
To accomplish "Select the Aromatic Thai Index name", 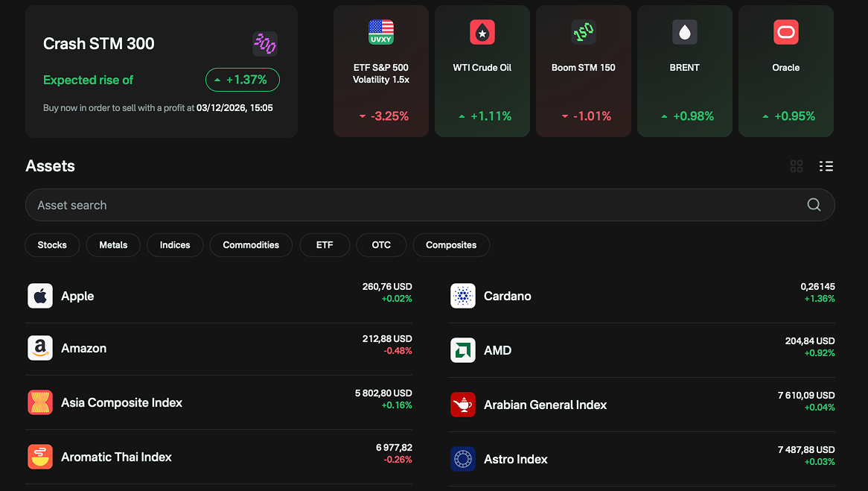I will pyautogui.click(x=116, y=457).
